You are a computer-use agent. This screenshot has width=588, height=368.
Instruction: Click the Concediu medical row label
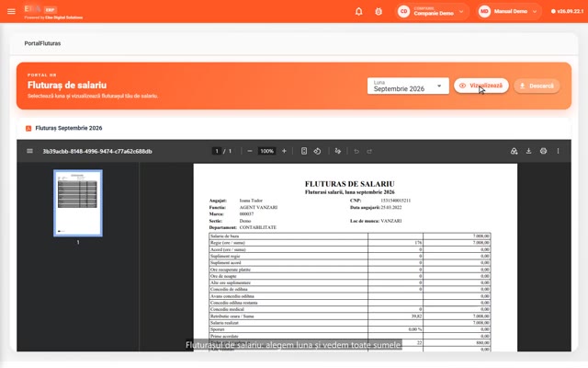point(227,309)
